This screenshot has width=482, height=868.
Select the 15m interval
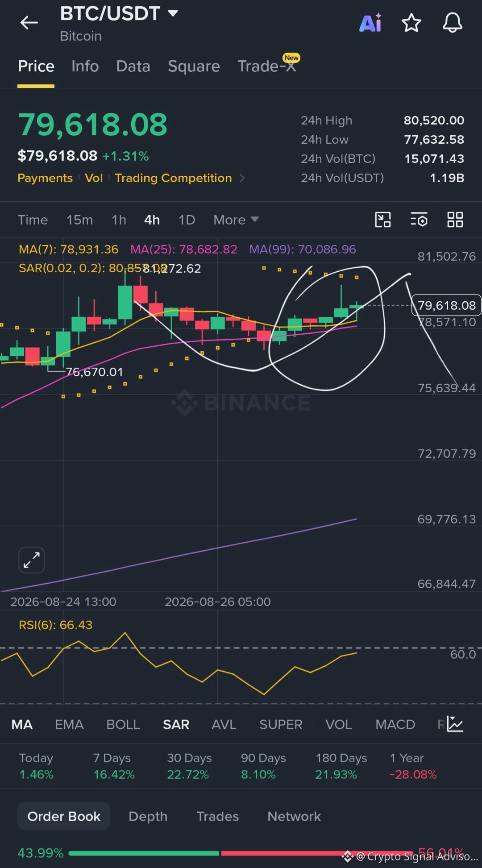[x=79, y=220]
